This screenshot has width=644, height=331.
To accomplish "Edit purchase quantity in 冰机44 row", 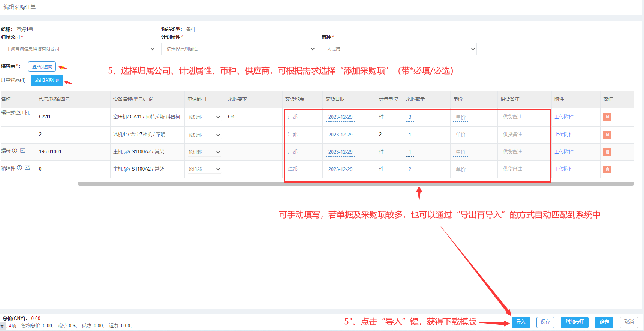I will [410, 135].
